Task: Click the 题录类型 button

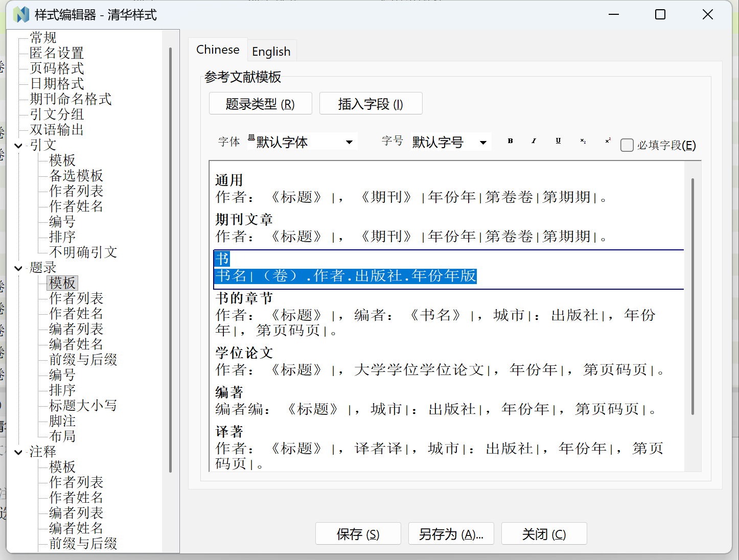Action: pyautogui.click(x=260, y=103)
